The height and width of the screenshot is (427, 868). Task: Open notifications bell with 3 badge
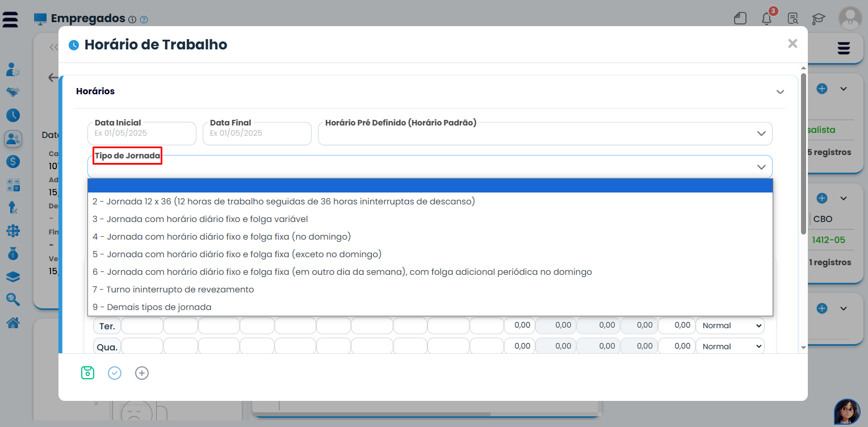[767, 18]
